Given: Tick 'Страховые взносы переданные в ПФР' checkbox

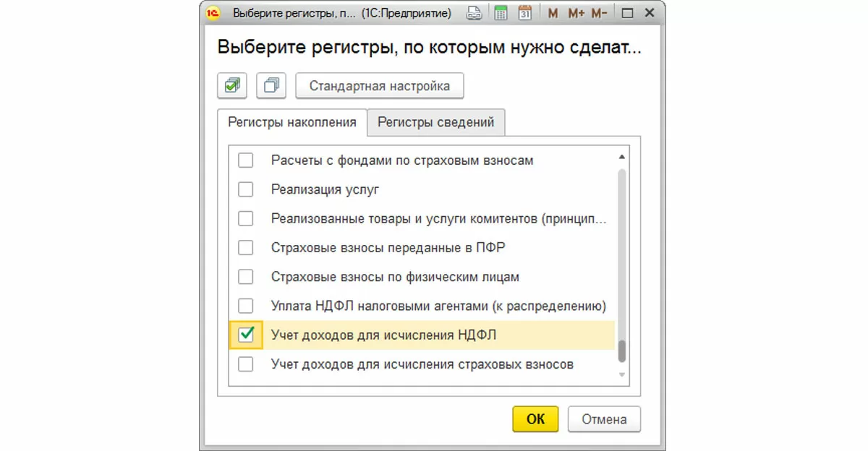Looking at the screenshot, I should (246, 247).
